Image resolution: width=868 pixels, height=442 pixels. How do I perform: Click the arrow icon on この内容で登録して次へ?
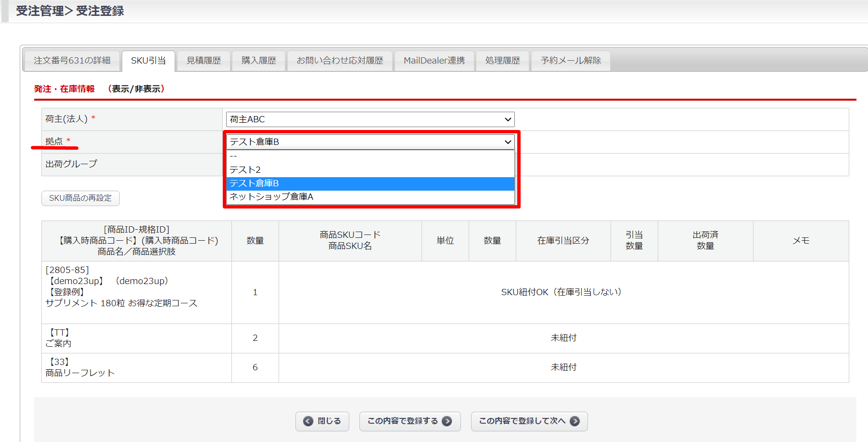coord(574,421)
